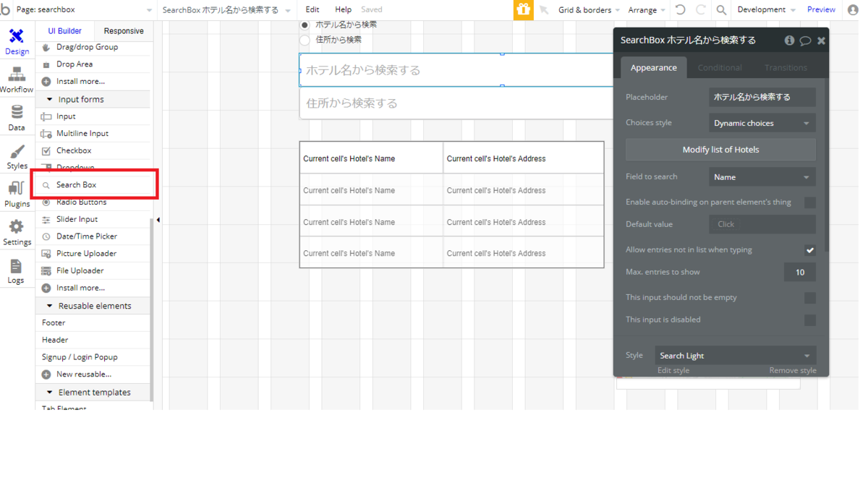This screenshot has height=488, width=868.
Task: Click the Default value field
Action: 762,225
